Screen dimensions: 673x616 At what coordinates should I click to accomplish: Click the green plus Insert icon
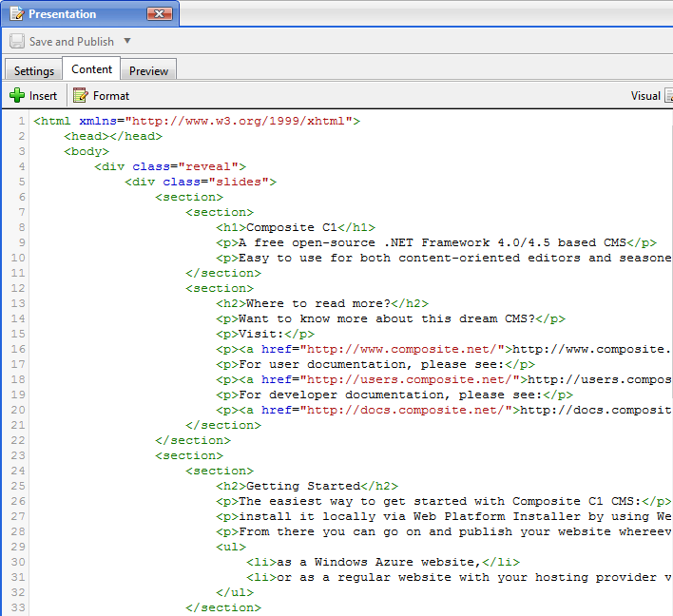tap(17, 95)
